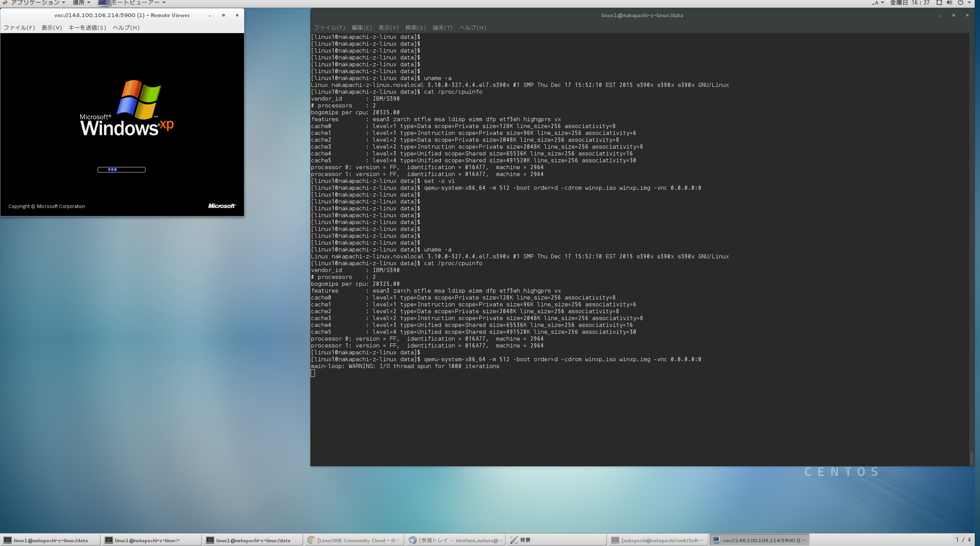Open the input method indicator dropdown

[x=878, y=3]
